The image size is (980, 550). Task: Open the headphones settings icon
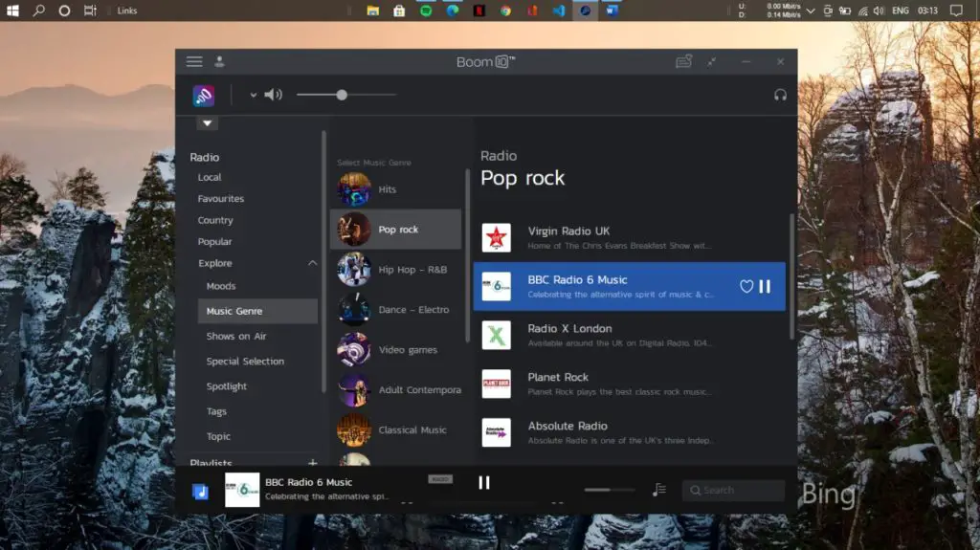coord(780,95)
